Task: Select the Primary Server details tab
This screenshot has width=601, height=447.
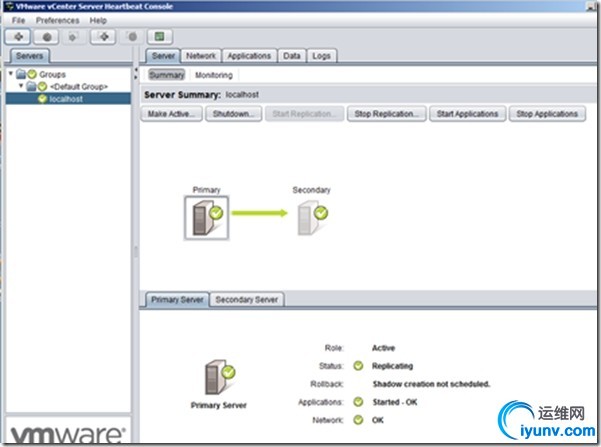Action: coord(177,299)
